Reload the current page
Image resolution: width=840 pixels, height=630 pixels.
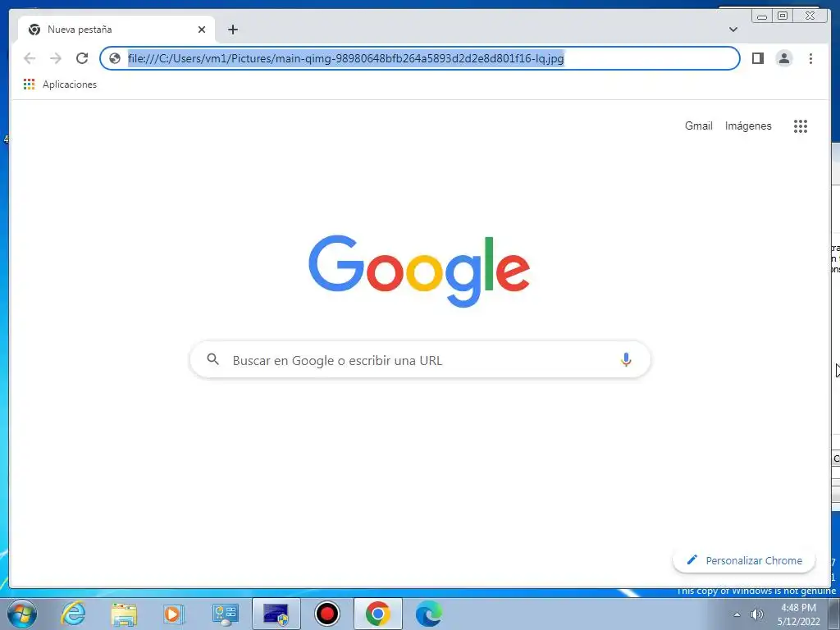point(82,58)
